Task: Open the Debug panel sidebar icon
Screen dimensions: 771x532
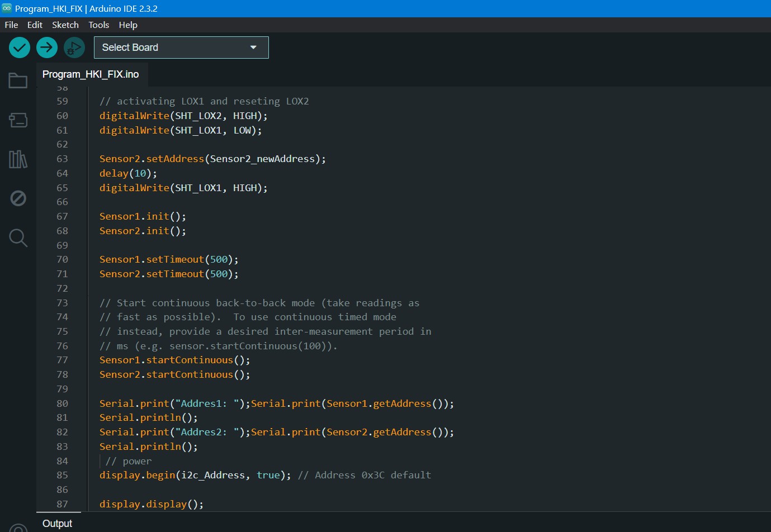Action: coord(18,198)
